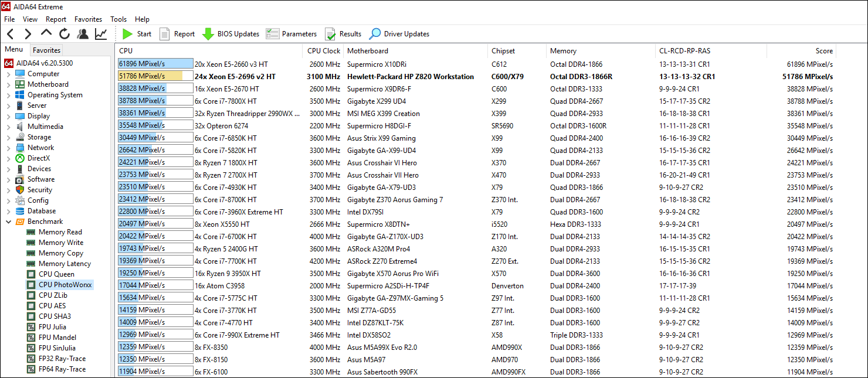
Task: Go forward with the toolbar right arrow
Action: coord(28,34)
